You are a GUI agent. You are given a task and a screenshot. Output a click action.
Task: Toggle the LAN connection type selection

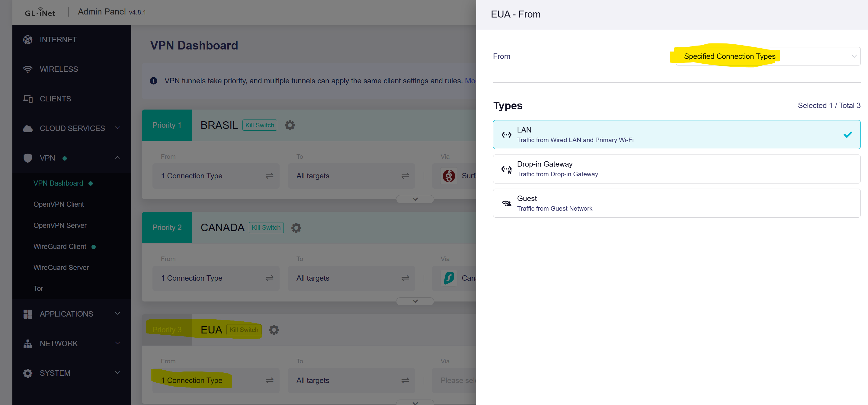coord(676,135)
